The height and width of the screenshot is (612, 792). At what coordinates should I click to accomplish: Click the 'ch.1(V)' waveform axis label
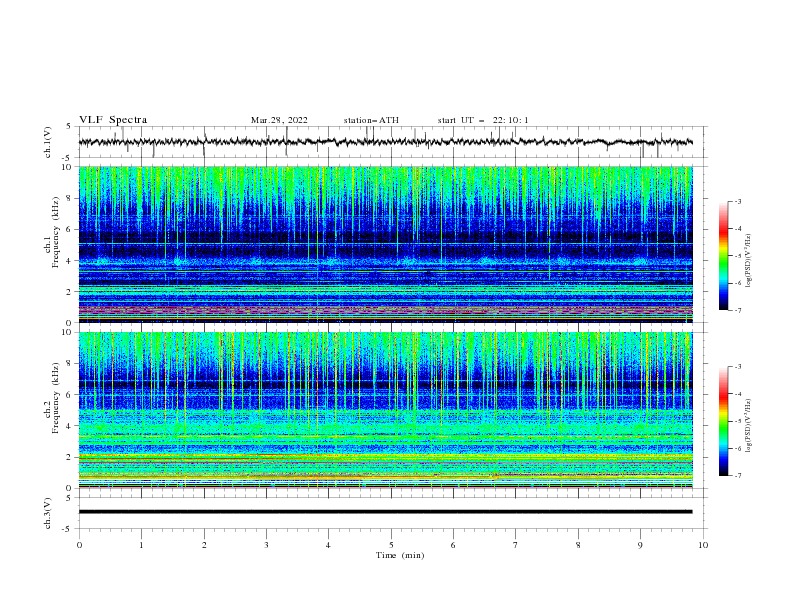[x=48, y=142]
